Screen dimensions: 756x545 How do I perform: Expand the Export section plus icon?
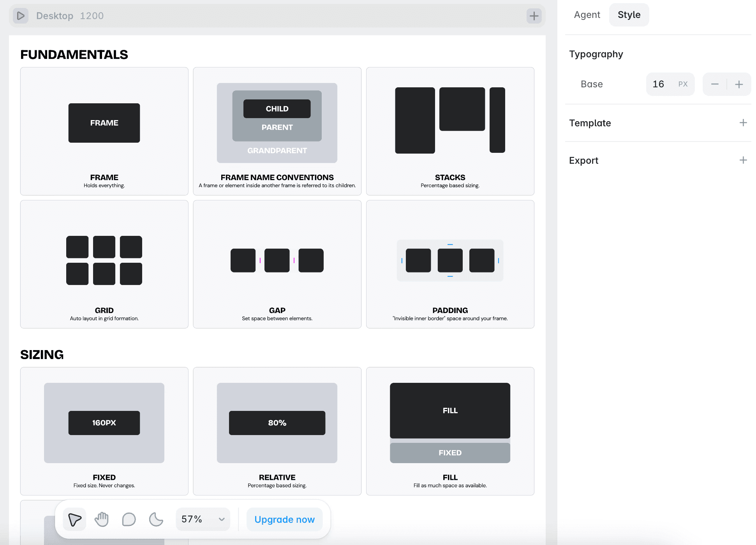coord(743,160)
